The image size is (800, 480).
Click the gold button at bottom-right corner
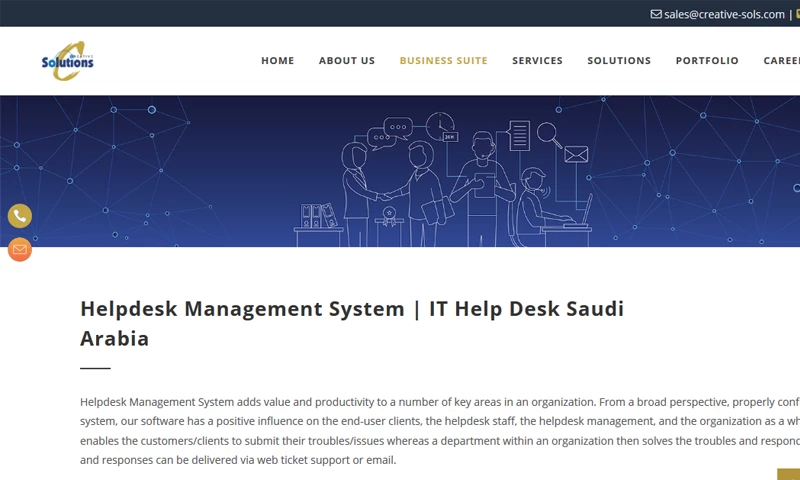789,474
